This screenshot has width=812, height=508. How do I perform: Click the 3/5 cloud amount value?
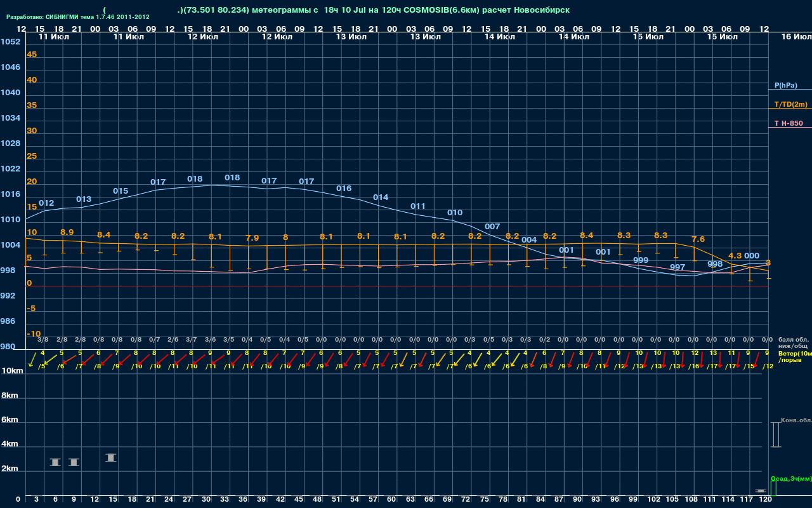[x=228, y=340]
